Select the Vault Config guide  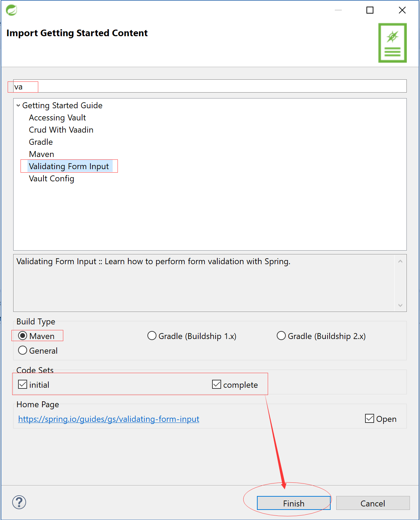tap(51, 179)
